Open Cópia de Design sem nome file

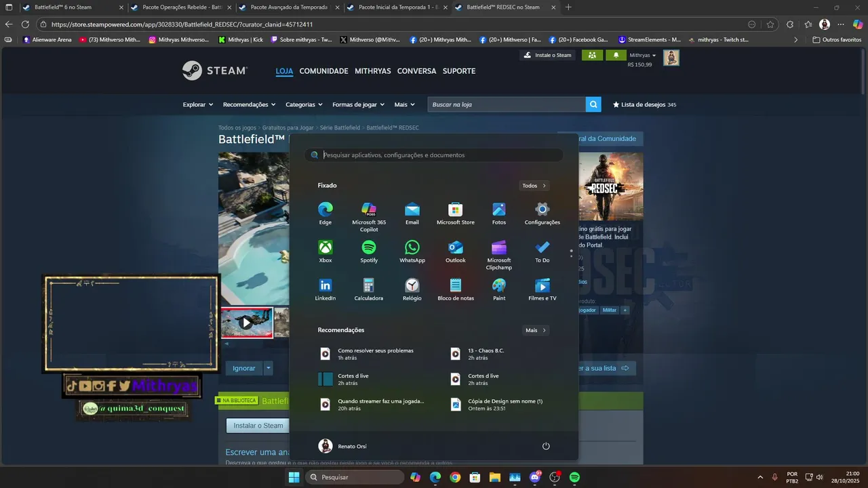pyautogui.click(x=498, y=405)
